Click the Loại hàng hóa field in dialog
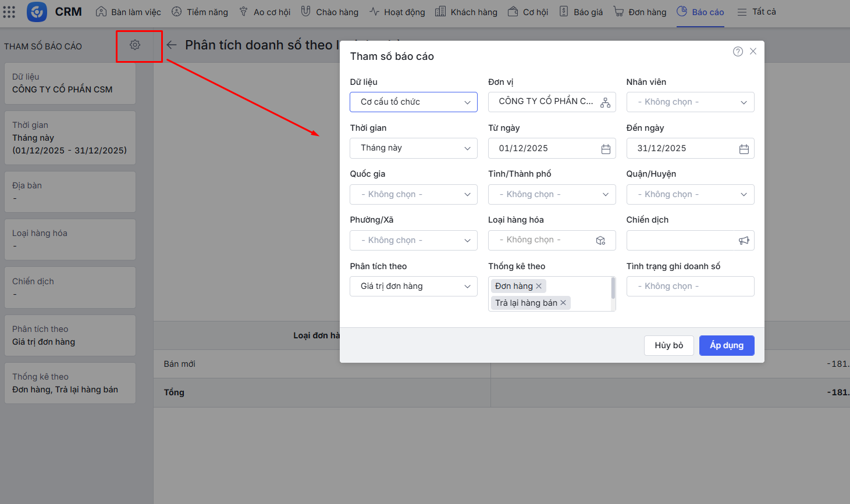This screenshot has height=504, width=850. (x=552, y=241)
